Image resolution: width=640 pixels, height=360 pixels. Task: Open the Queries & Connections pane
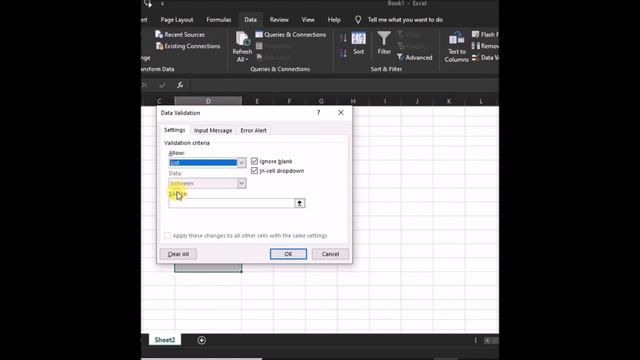click(291, 35)
